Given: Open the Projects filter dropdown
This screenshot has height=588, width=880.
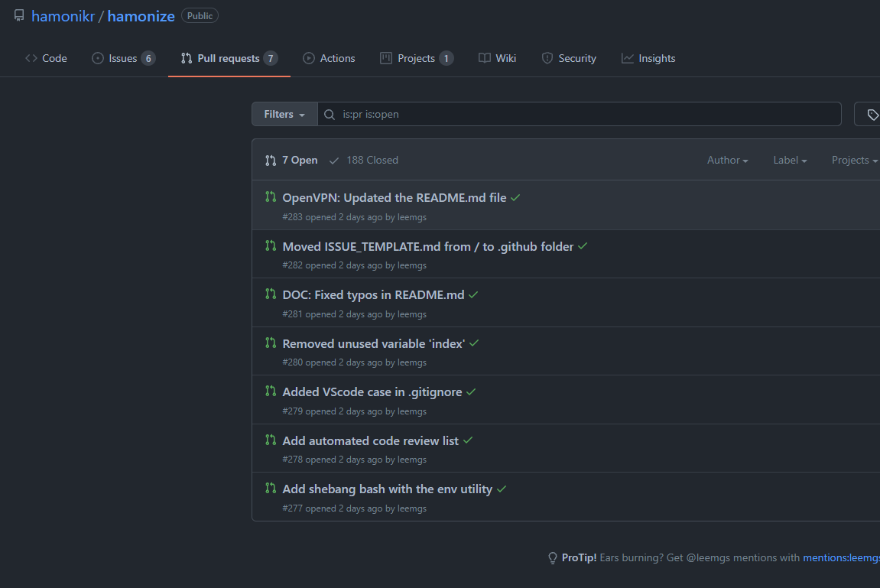Looking at the screenshot, I should pos(854,161).
